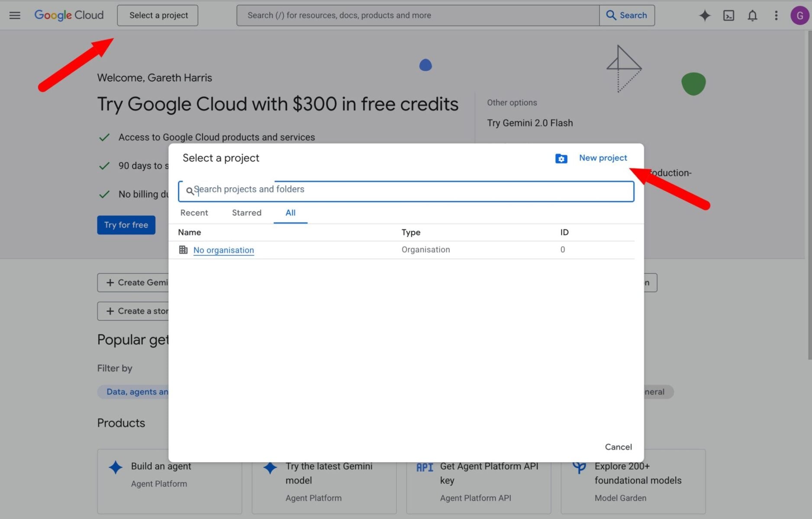812x519 pixels.
Task: Cancel the Select a project dialog
Action: point(618,447)
